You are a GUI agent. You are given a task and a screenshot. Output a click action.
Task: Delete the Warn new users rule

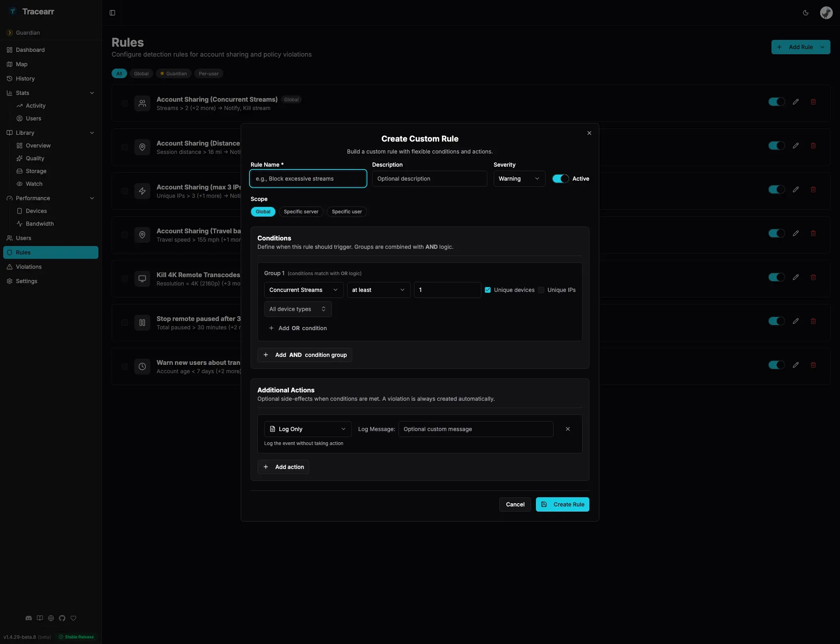coord(813,365)
